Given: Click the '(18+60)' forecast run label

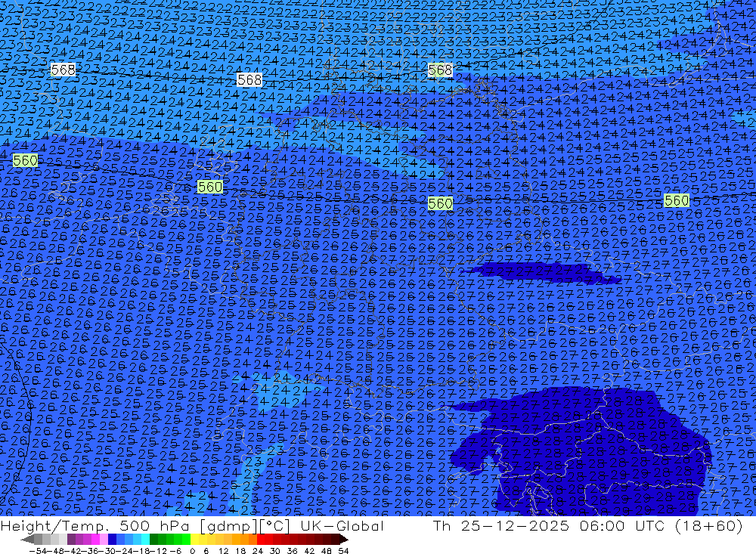Looking at the screenshot, I should point(708,526).
